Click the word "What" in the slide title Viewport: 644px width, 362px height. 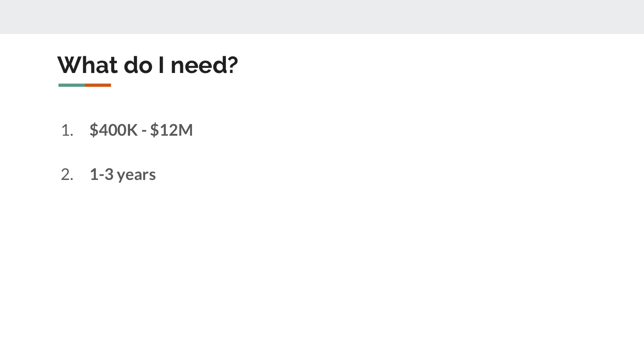point(88,65)
